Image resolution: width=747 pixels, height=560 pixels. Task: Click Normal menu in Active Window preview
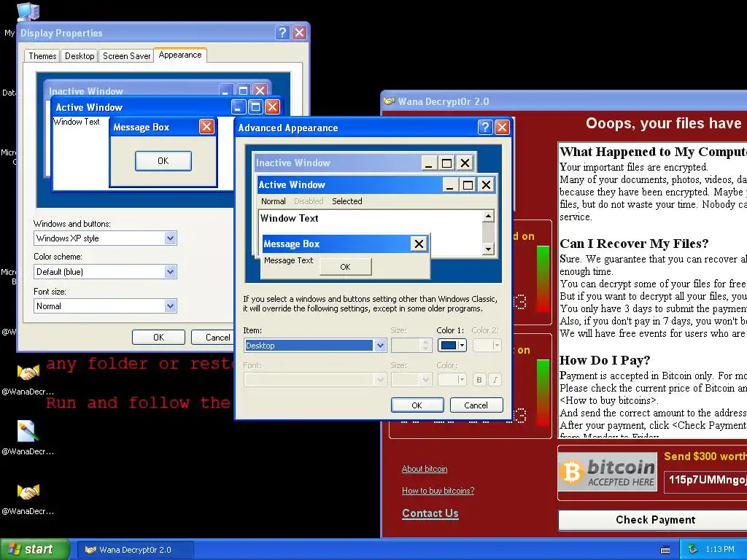[273, 201]
